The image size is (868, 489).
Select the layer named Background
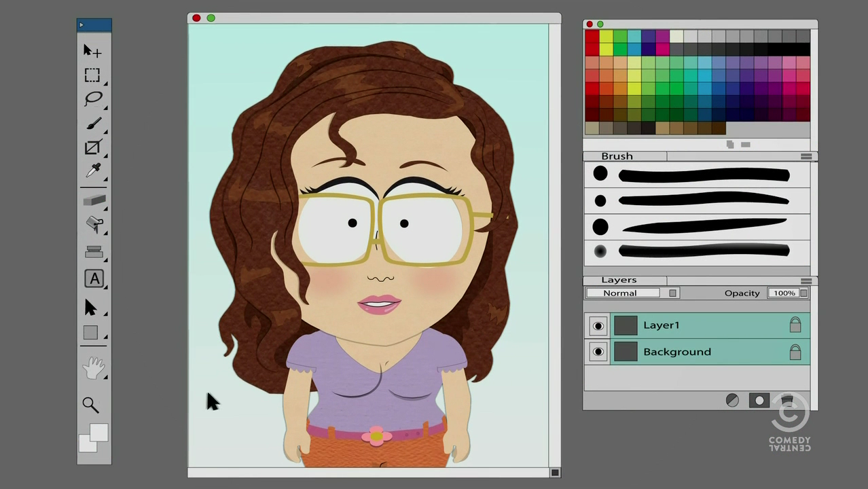pos(710,352)
